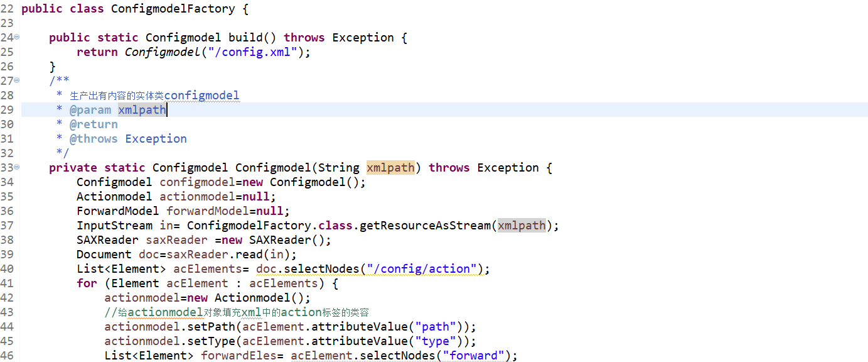868x362 pixels.
Task: Click the static keyword on line 24
Action: coord(118,38)
